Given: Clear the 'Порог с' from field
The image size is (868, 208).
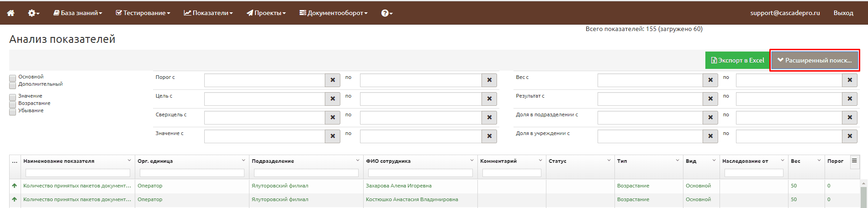Looking at the screenshot, I should (333, 80).
